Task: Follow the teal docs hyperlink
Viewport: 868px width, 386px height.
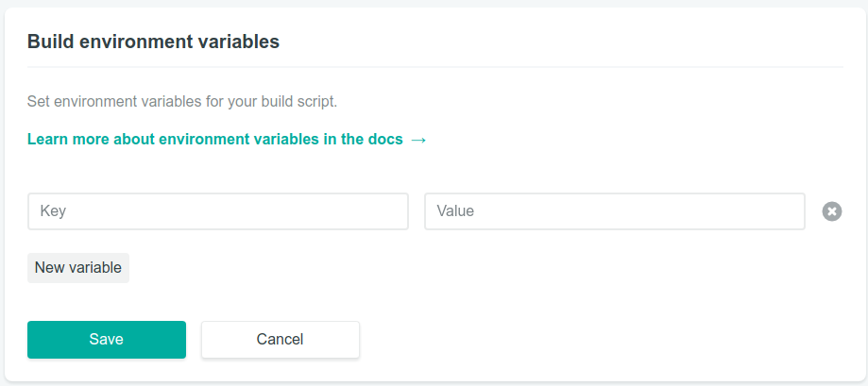Action: coord(227,140)
